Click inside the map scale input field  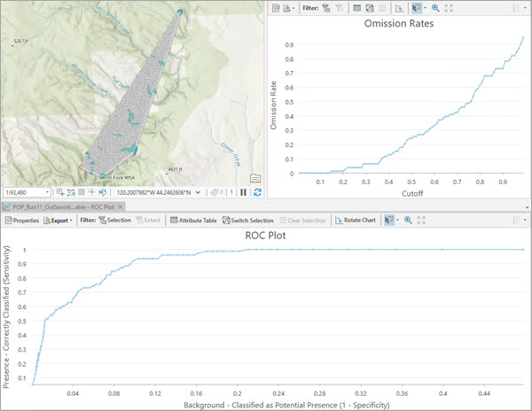[x=22, y=191]
